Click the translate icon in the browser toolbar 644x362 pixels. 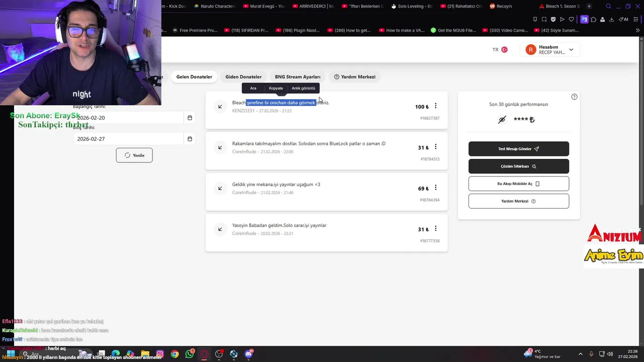(584, 20)
